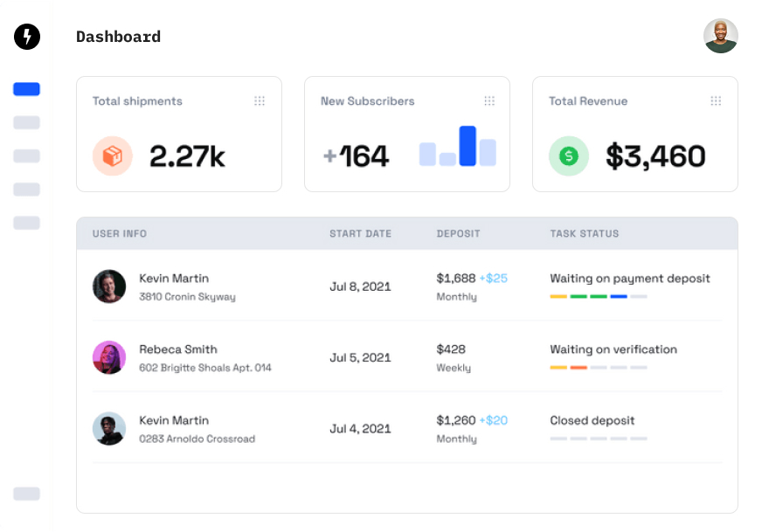This screenshot has height=532, width=762.
Task: Sort by the START DATE column header
Action: click(x=360, y=234)
